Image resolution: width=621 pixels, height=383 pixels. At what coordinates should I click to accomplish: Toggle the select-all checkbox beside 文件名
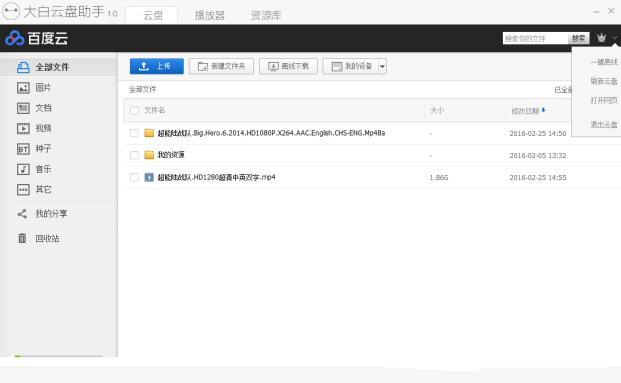tap(134, 111)
